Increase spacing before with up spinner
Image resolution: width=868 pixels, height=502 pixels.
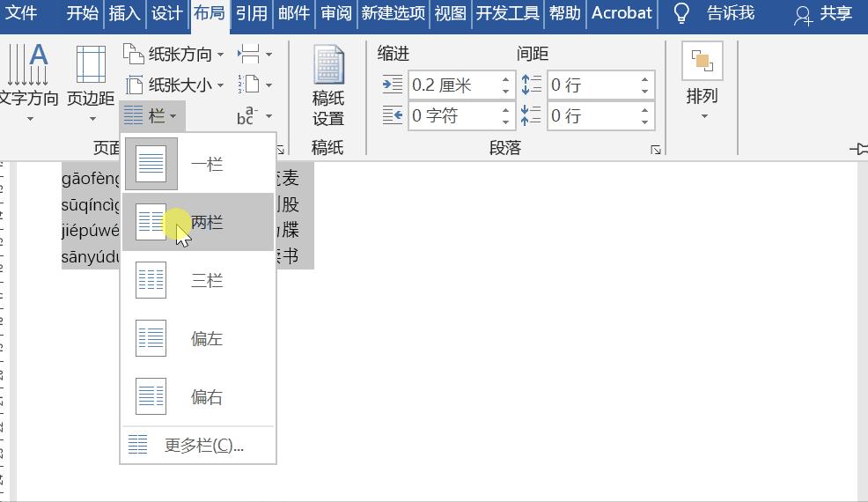click(645, 80)
